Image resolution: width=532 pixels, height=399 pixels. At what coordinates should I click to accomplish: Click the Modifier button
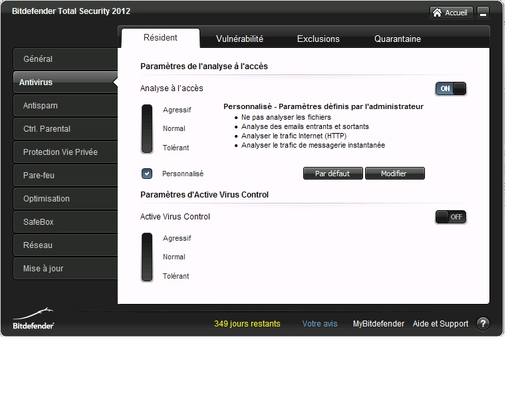point(394,174)
